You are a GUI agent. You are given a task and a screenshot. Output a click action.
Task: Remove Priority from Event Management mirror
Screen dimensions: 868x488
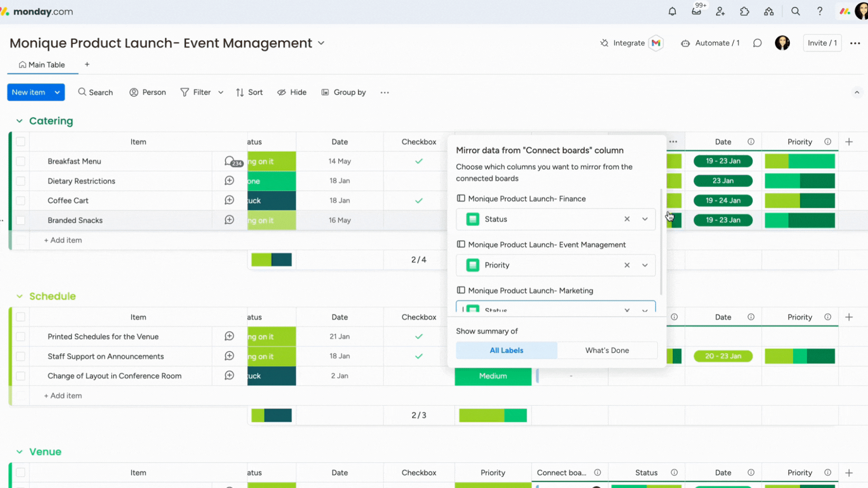click(x=627, y=265)
